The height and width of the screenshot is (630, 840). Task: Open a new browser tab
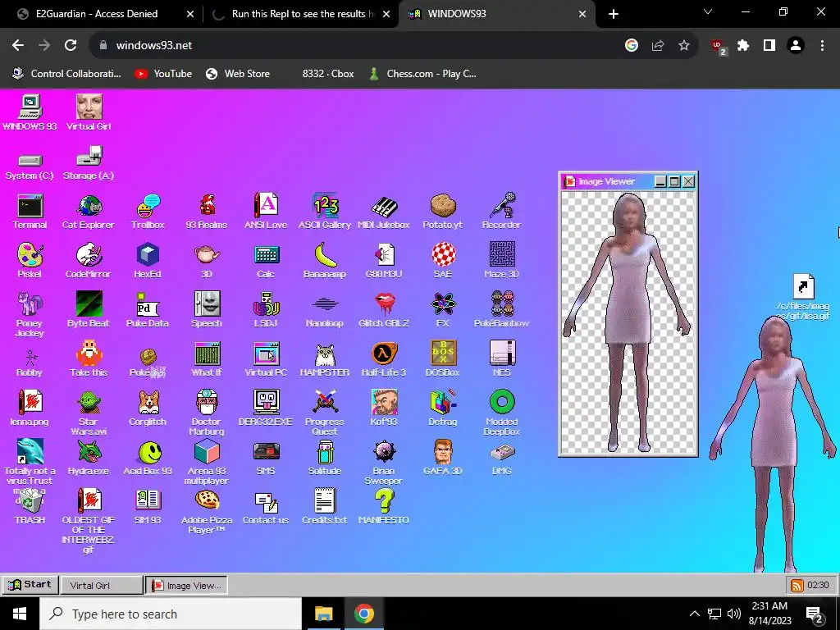[x=614, y=14]
